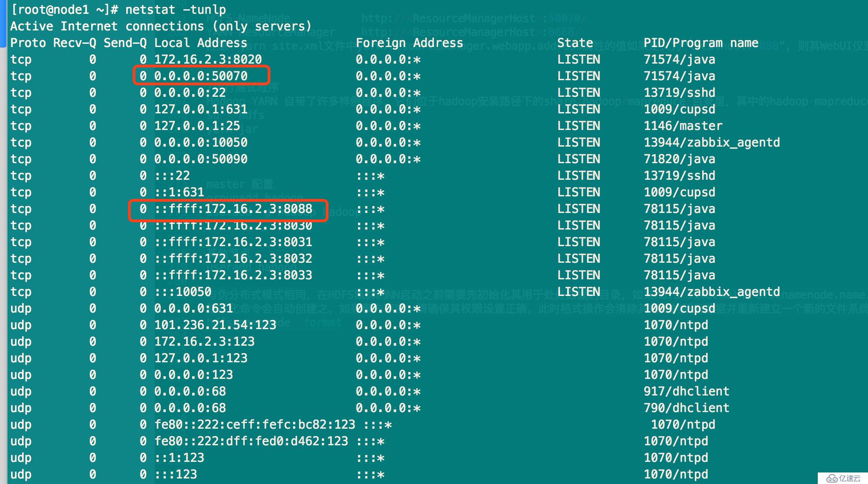Select local address ':::10050'

tap(183, 292)
